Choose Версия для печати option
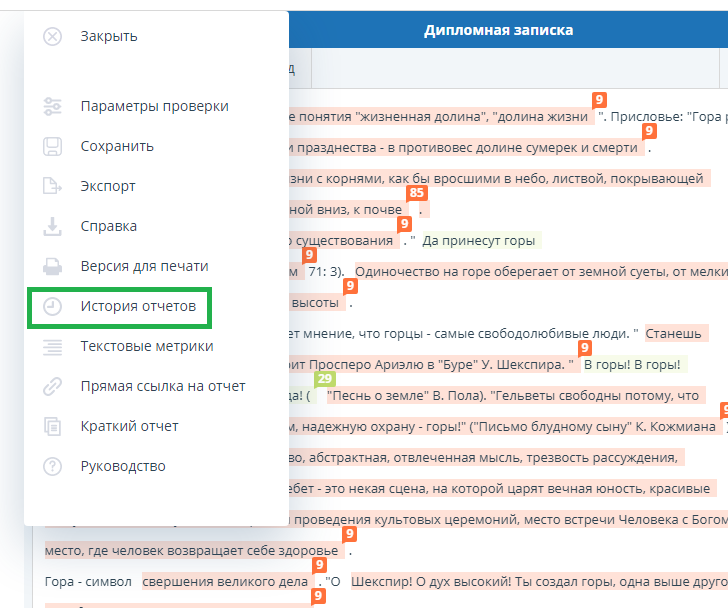 pyautogui.click(x=144, y=266)
